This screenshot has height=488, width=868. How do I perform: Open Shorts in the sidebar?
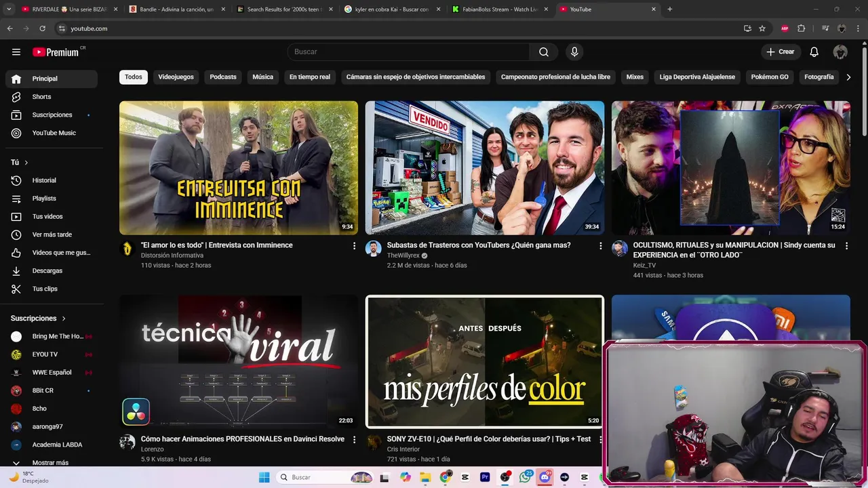52,97
